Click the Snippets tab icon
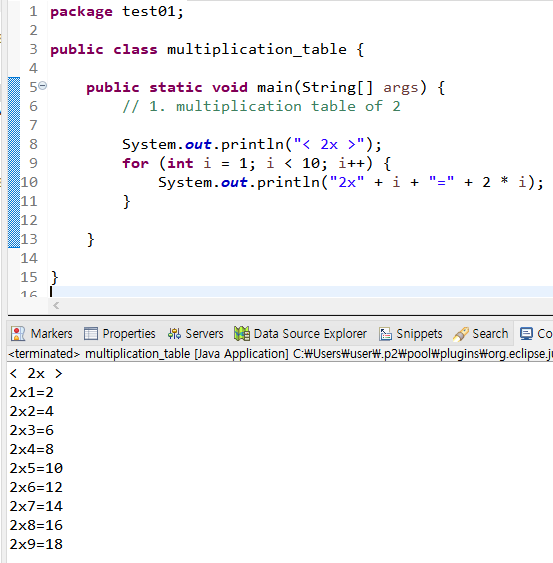Image resolution: width=553 pixels, height=563 pixels. [x=386, y=334]
